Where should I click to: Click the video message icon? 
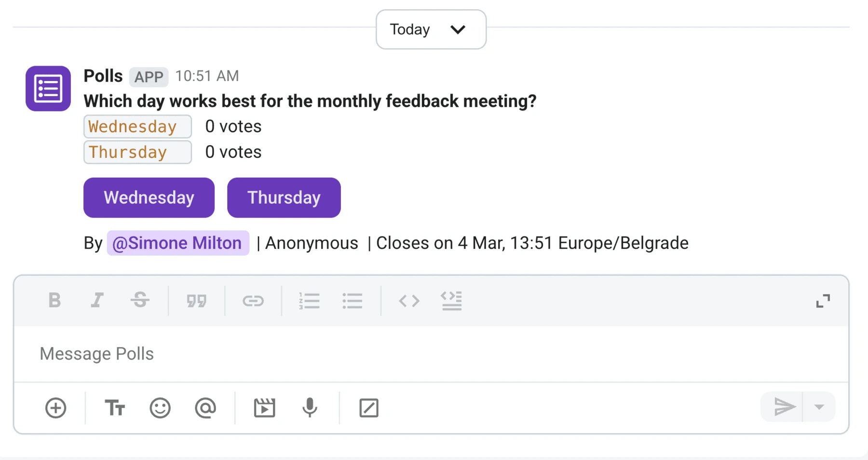point(265,408)
